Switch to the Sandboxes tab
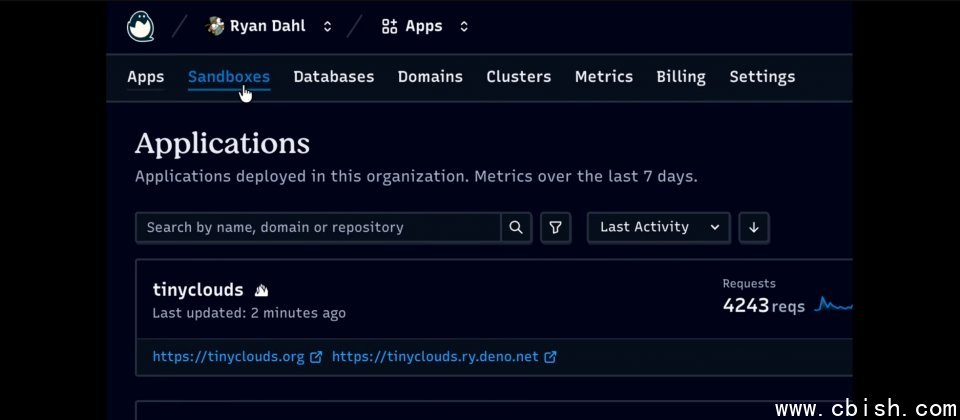Image resolution: width=960 pixels, height=420 pixels. click(228, 77)
